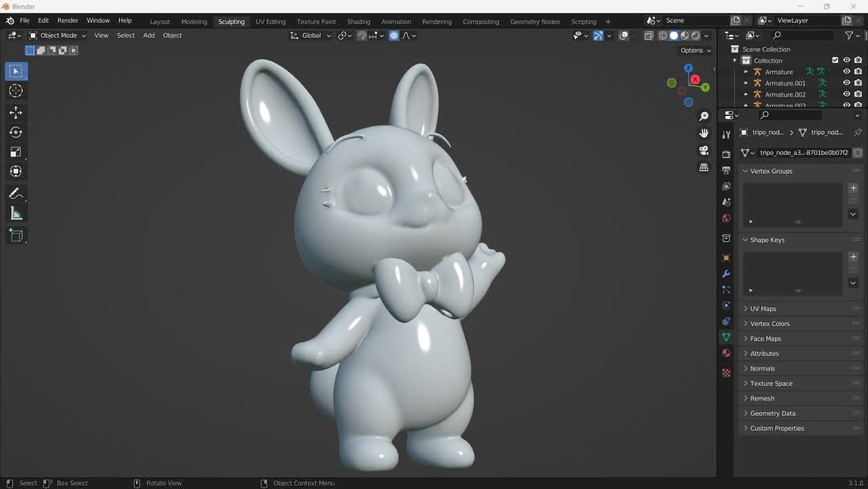Image resolution: width=868 pixels, height=489 pixels.
Task: Expand the UV Maps panel
Action: click(x=763, y=309)
